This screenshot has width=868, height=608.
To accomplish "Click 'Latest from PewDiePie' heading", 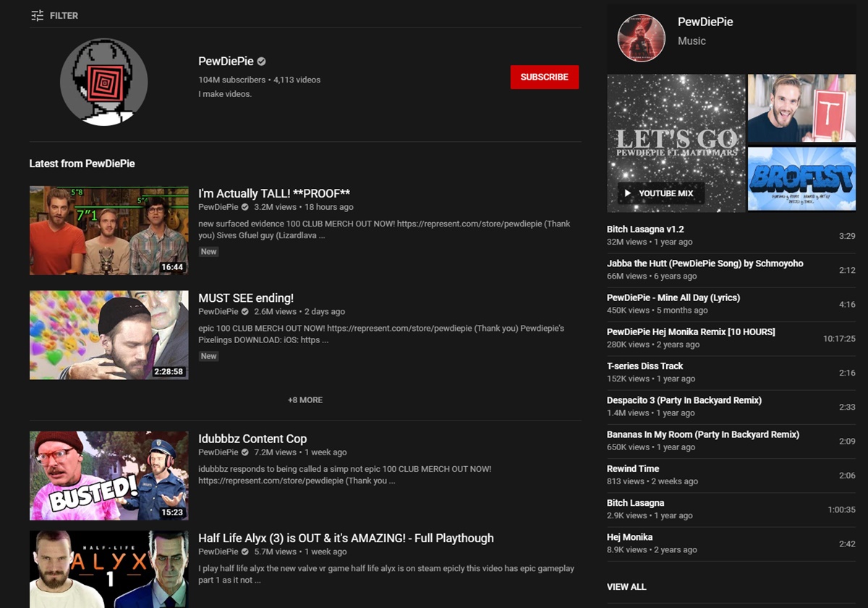I will tap(82, 164).
